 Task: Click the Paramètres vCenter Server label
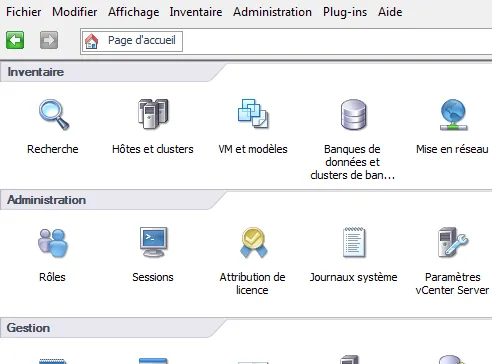(x=452, y=283)
